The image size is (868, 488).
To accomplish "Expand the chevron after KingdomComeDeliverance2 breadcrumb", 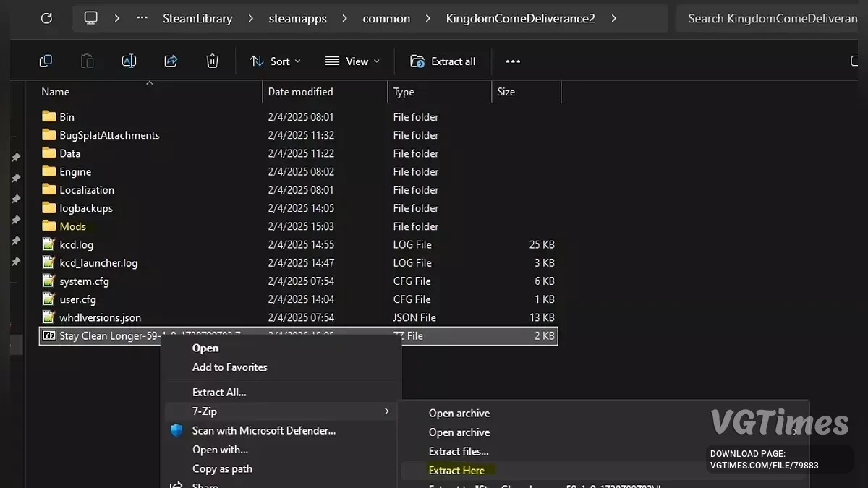I will pyautogui.click(x=614, y=18).
